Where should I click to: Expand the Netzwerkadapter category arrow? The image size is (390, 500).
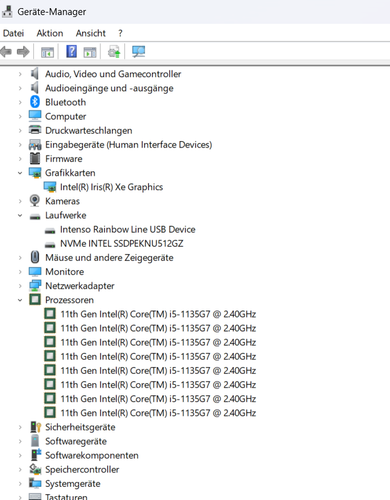tap(20, 286)
